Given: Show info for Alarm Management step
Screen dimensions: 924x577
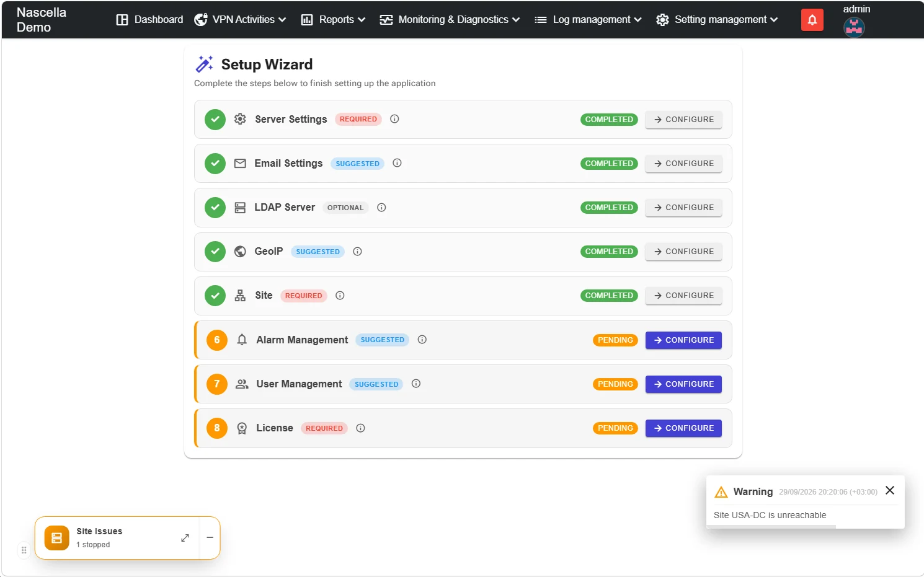Looking at the screenshot, I should (x=422, y=340).
